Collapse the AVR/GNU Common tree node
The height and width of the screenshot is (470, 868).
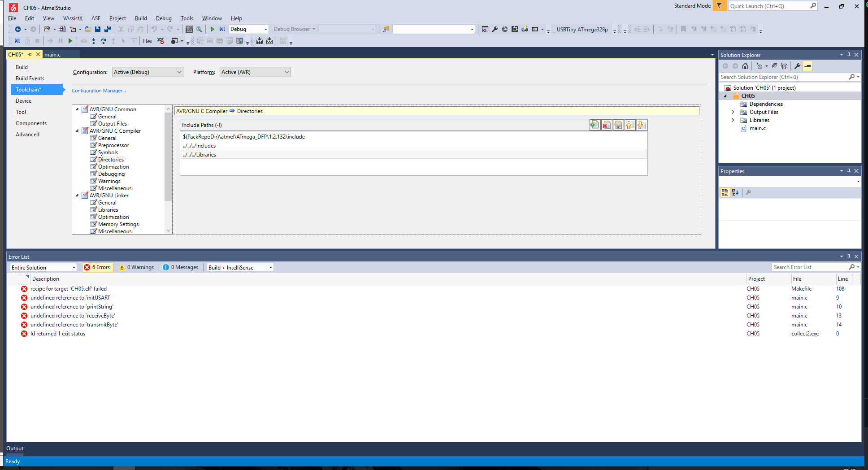click(x=77, y=109)
